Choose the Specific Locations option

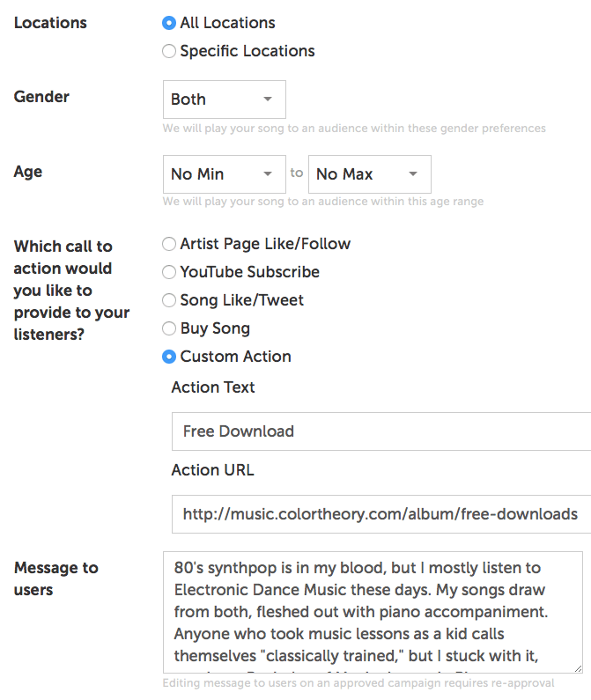(x=169, y=51)
